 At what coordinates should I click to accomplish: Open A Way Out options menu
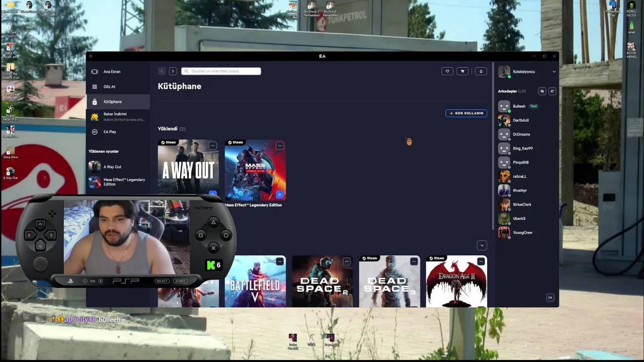[213, 146]
